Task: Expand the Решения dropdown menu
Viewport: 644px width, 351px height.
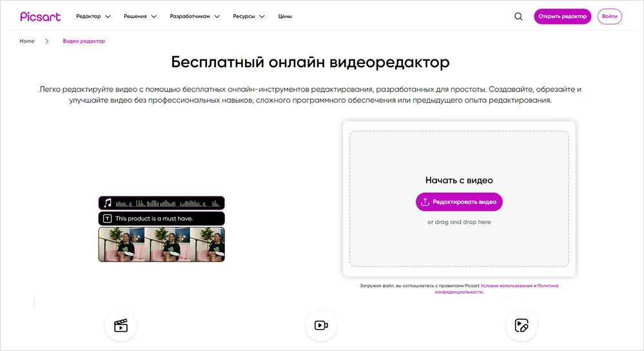Action: pos(140,17)
